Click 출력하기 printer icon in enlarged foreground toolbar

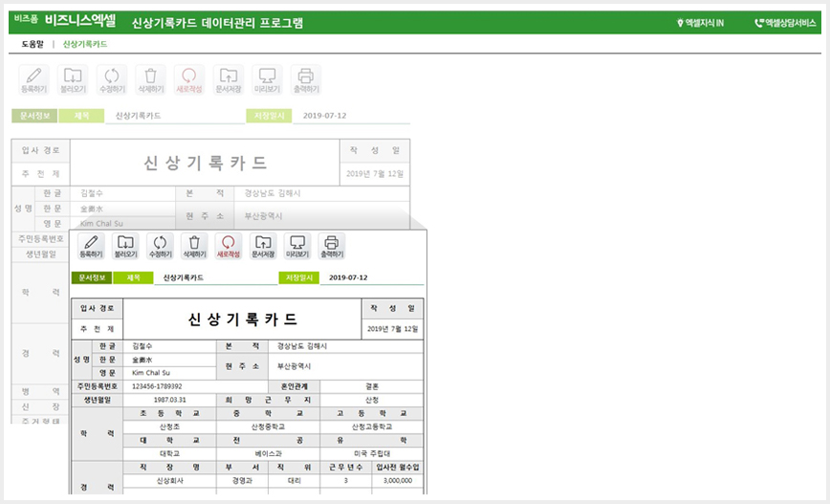point(332,247)
